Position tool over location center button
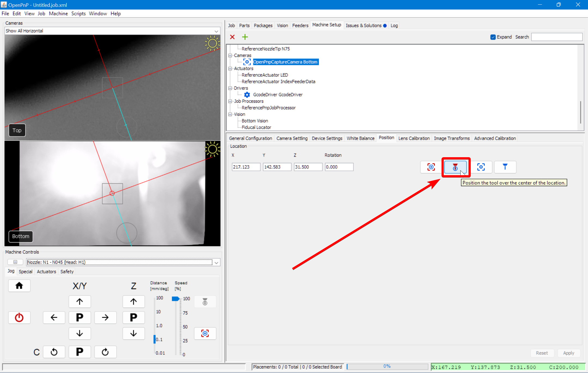The image size is (588, 373). pos(455,167)
